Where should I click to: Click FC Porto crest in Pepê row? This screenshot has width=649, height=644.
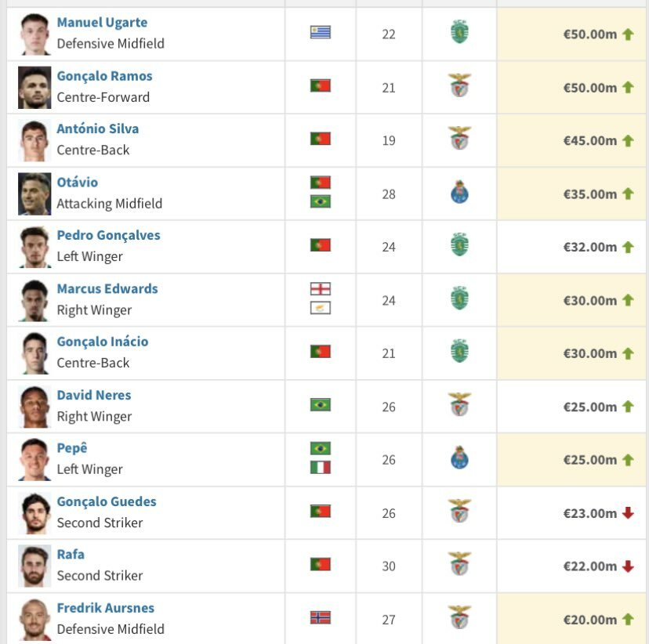pos(459,458)
